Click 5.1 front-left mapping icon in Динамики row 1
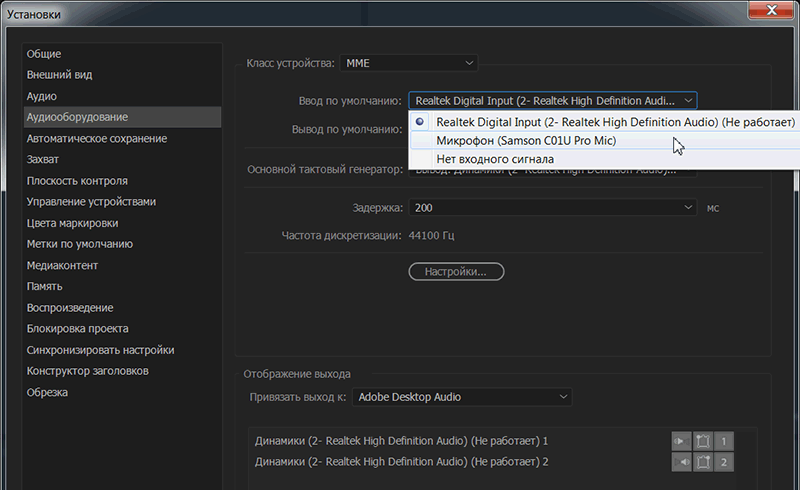 tap(703, 441)
